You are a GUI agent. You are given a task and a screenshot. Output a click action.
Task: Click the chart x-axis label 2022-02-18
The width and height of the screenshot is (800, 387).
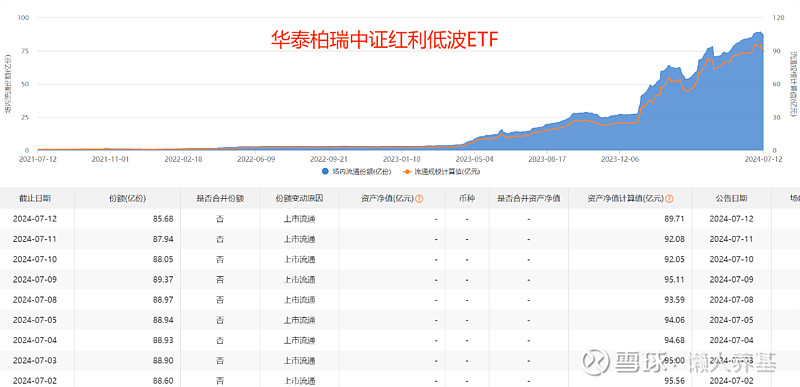pyautogui.click(x=183, y=159)
